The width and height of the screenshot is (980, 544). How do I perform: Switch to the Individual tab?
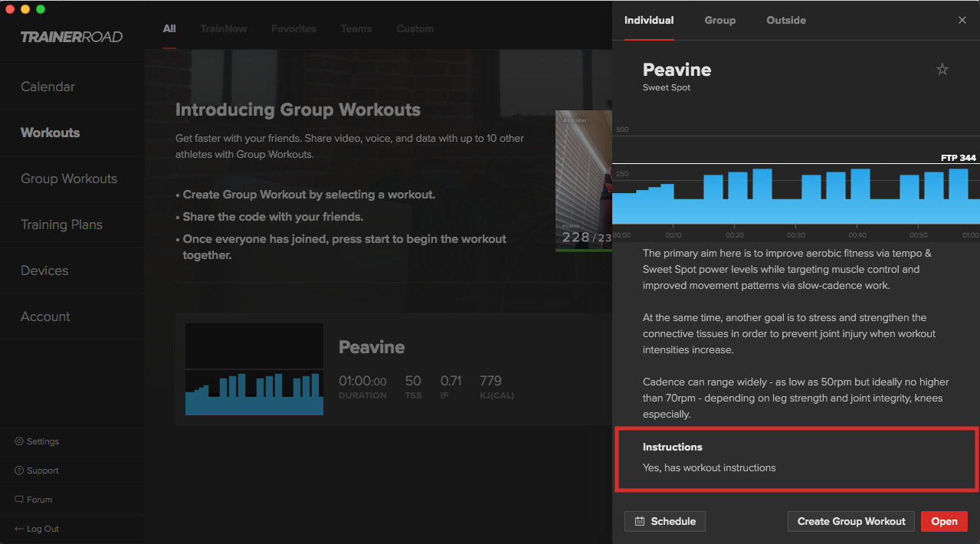[x=649, y=20]
